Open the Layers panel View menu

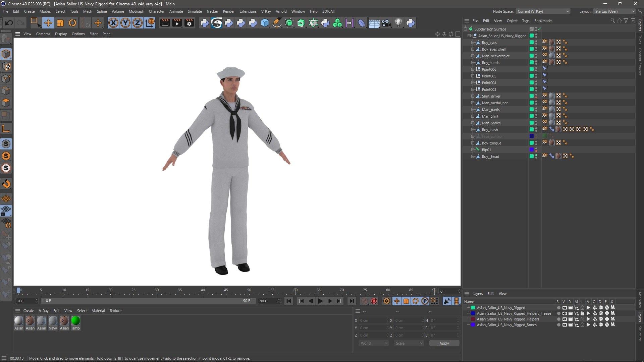tap(502, 294)
